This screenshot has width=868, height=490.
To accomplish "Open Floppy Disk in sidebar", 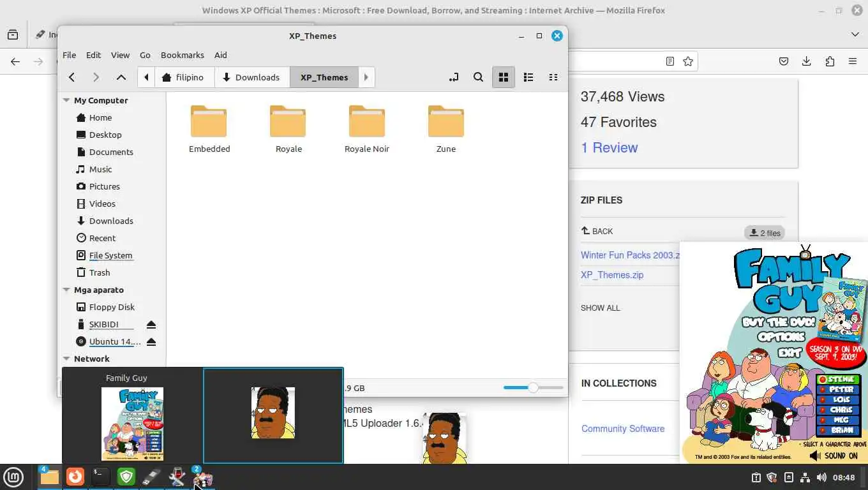I will point(112,307).
